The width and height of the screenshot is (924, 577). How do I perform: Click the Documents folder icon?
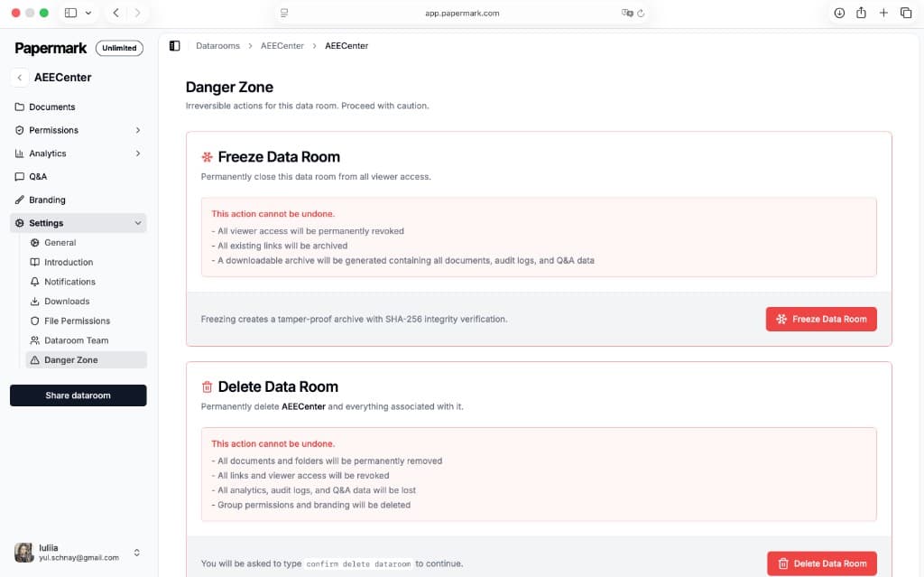(x=20, y=107)
